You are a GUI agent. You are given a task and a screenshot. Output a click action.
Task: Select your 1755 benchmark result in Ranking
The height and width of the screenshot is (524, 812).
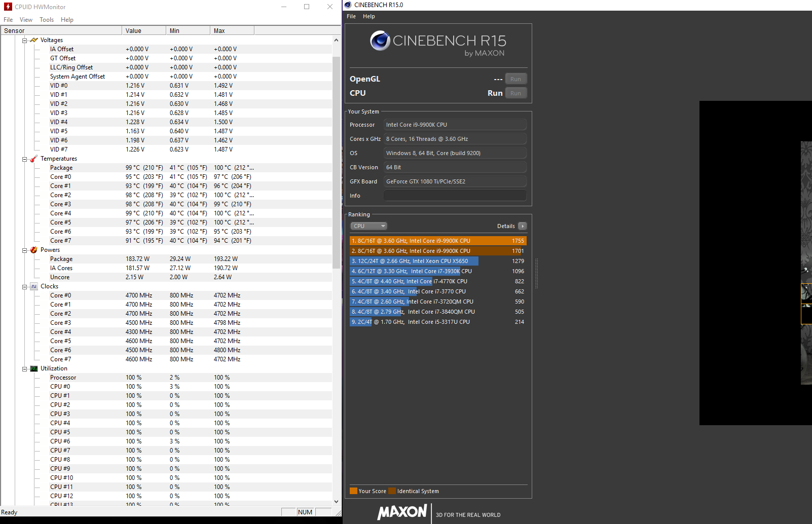436,240
